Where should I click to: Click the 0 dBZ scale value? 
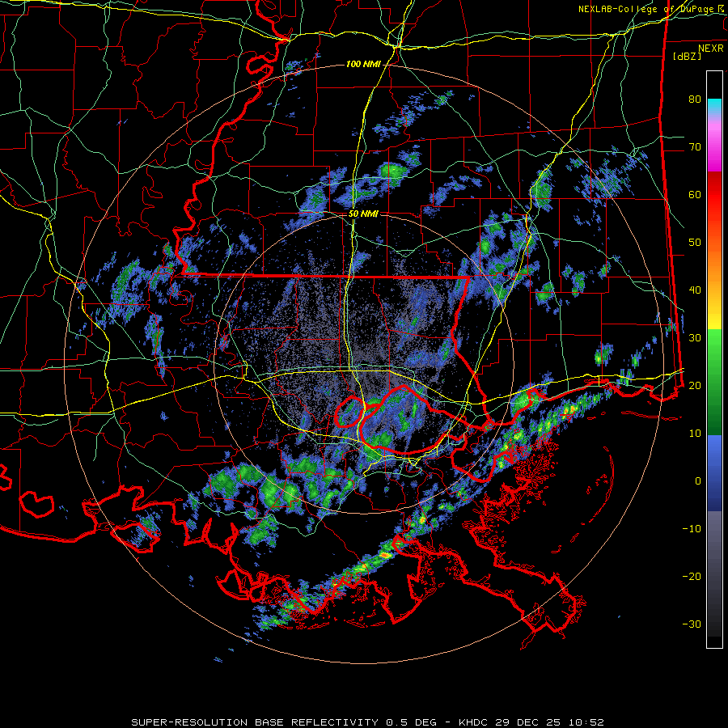(x=698, y=481)
